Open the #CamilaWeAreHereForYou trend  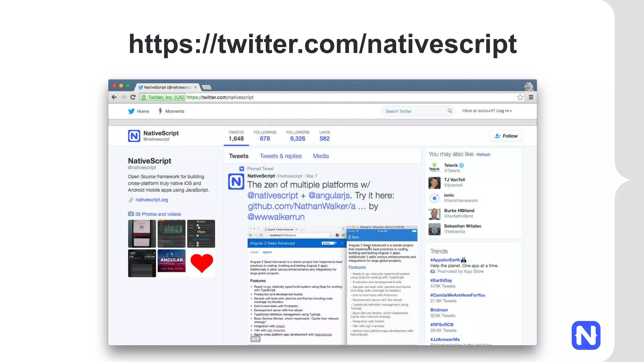[x=458, y=295]
